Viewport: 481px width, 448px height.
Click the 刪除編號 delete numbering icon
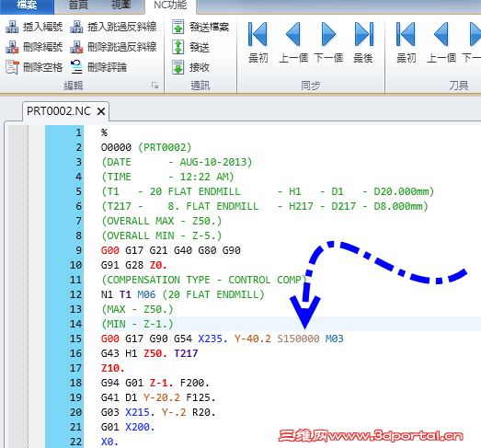click(x=12, y=47)
